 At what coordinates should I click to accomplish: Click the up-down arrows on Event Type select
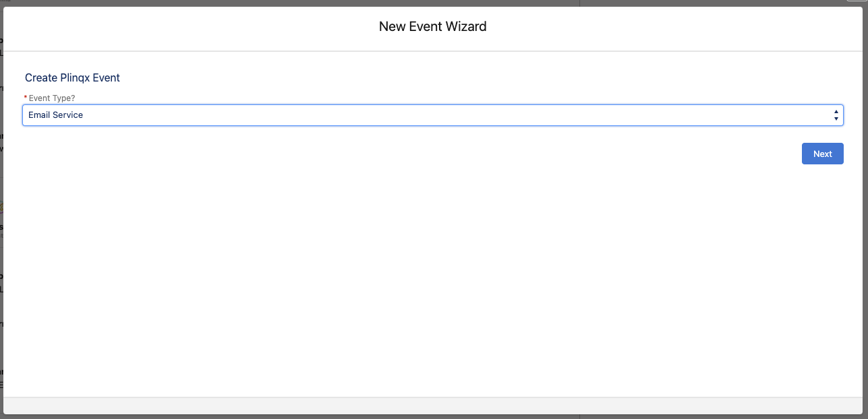(836, 115)
